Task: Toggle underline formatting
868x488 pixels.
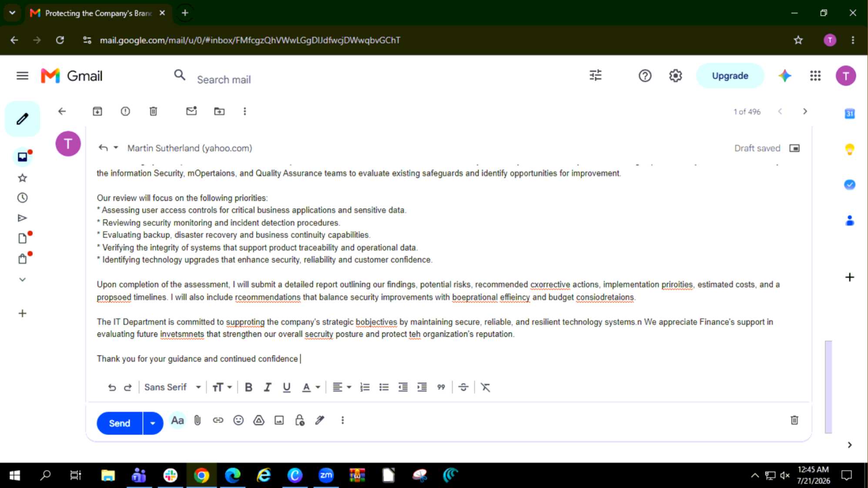Action: (286, 387)
